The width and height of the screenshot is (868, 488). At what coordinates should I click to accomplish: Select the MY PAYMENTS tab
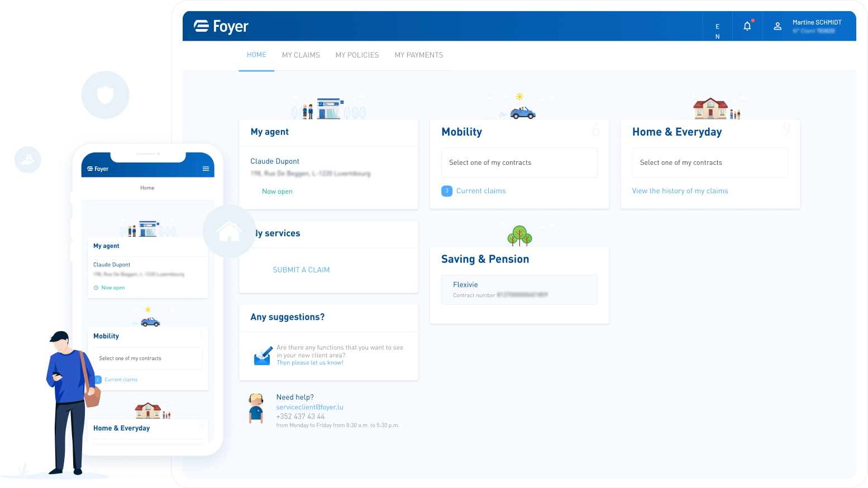coord(419,55)
